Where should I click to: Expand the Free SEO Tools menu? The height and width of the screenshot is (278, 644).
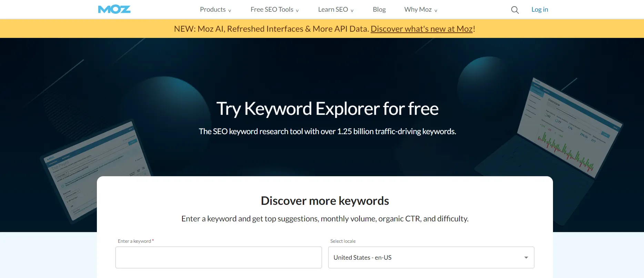click(x=274, y=10)
